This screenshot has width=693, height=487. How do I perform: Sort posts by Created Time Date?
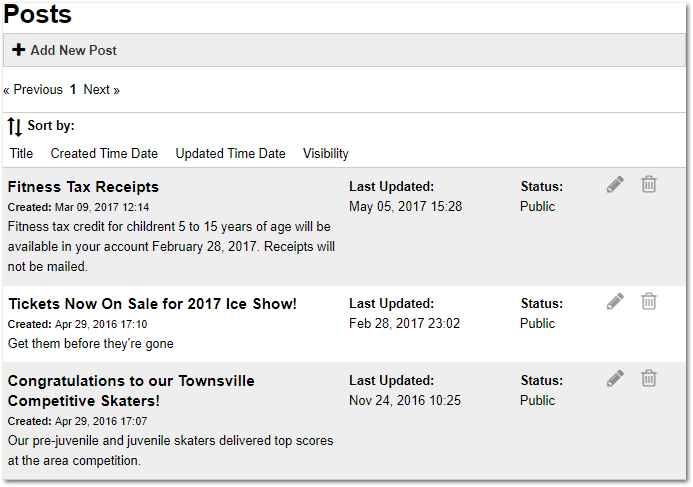(104, 154)
